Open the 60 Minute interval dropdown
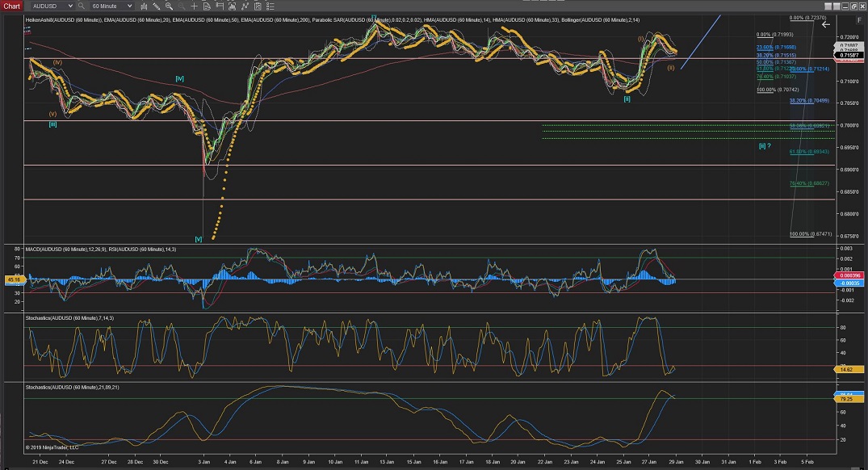Screen dimensions: 868x470 point(111,6)
